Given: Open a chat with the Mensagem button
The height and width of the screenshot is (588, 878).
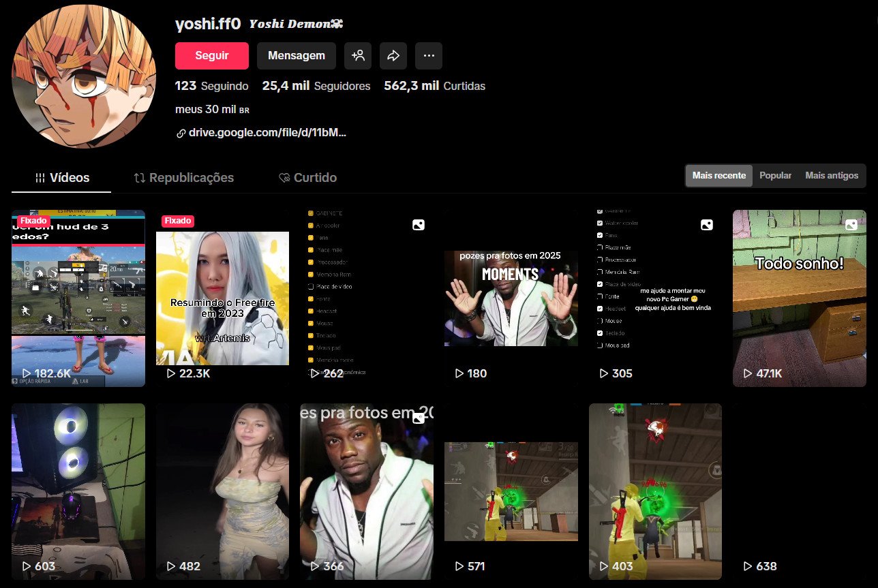Looking at the screenshot, I should (297, 56).
